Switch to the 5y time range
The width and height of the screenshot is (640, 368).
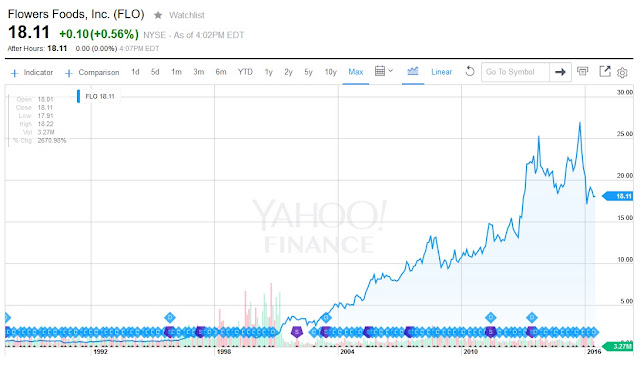tap(308, 72)
